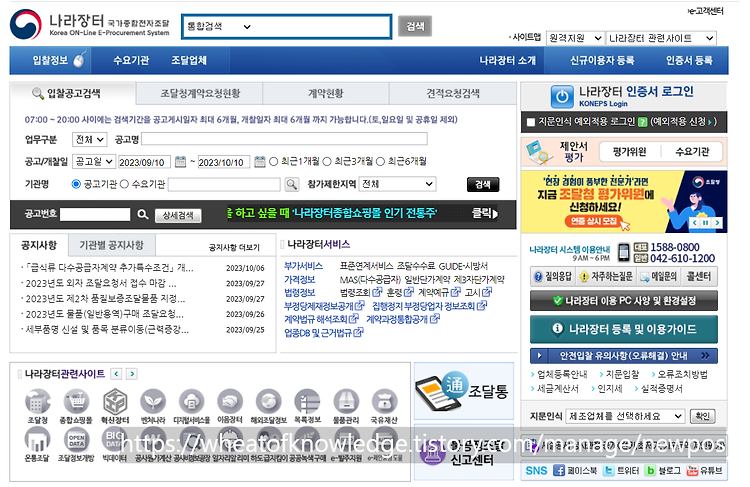Switch to the 기관별 공지사항 tab

(111, 245)
